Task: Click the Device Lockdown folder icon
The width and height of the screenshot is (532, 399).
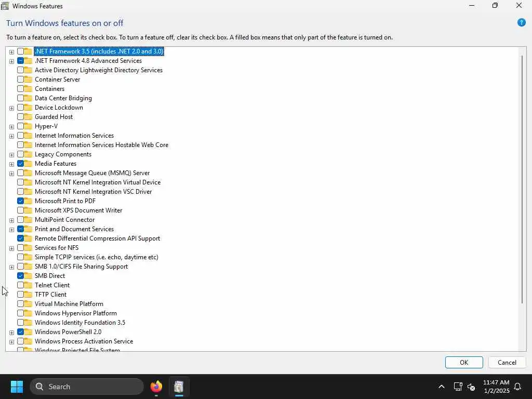Action: [28, 107]
